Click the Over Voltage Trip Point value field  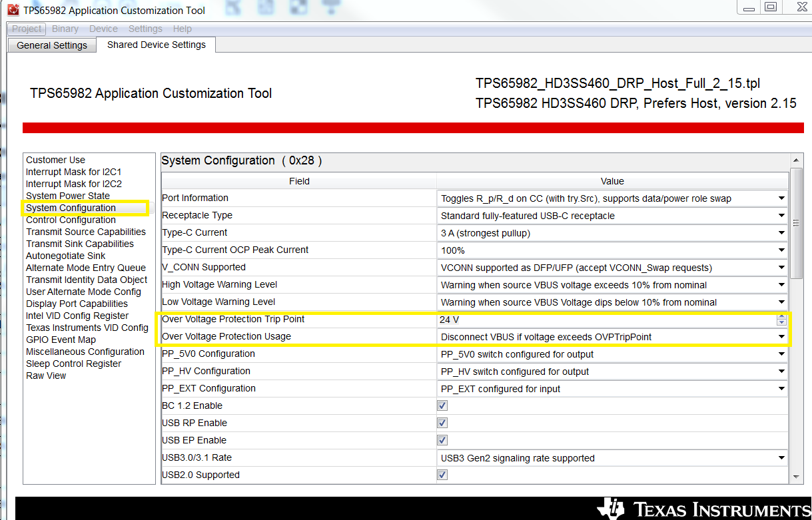(607, 320)
